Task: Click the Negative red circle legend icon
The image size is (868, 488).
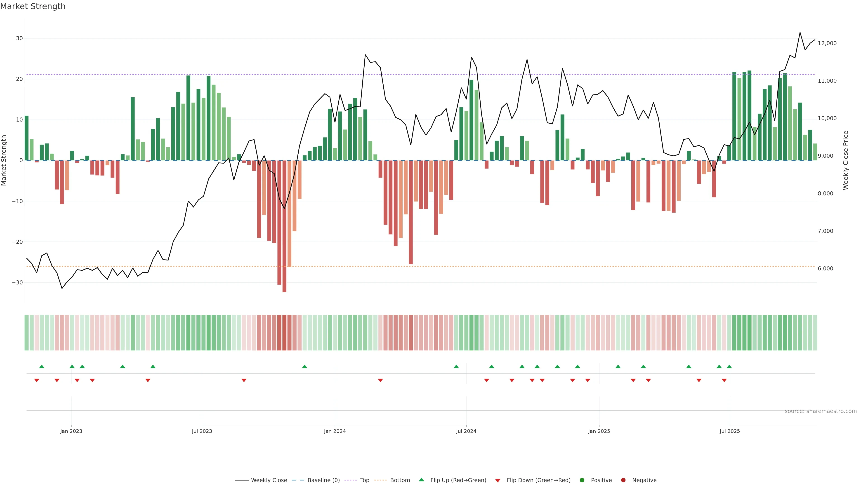Action: pyautogui.click(x=623, y=480)
